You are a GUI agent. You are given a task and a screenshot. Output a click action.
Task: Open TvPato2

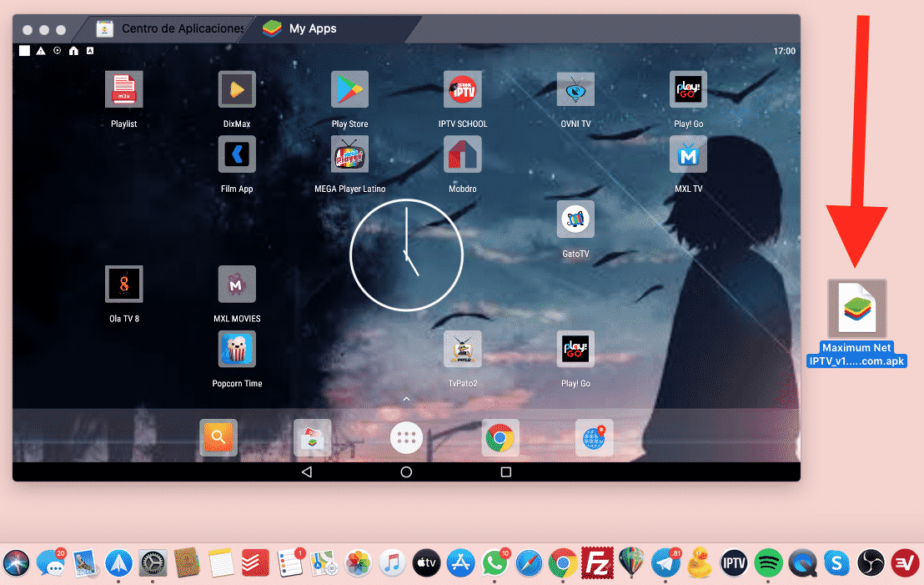click(x=463, y=349)
